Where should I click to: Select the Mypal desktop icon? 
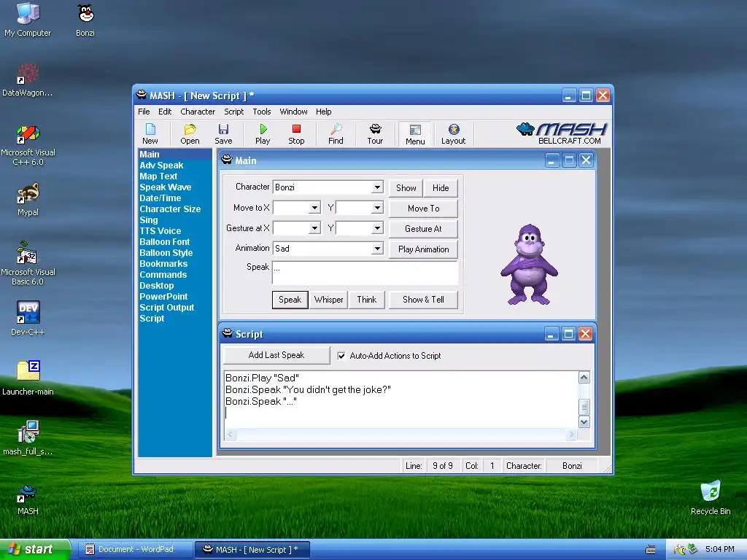tap(28, 200)
